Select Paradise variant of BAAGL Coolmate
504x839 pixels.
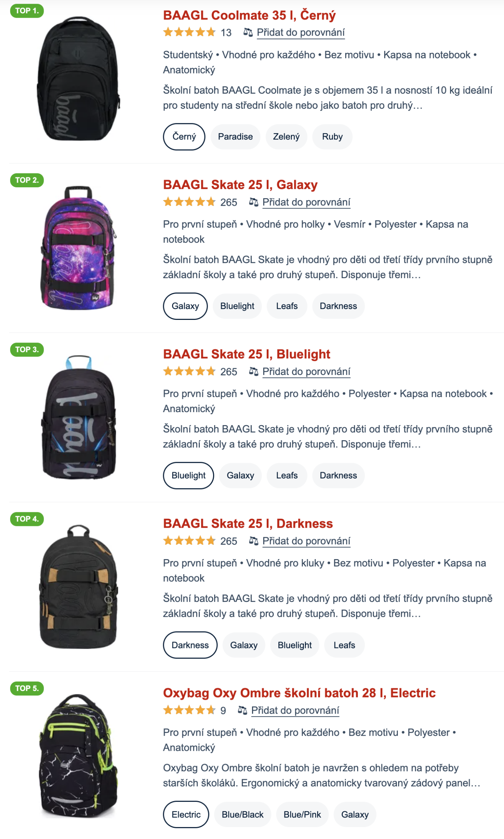pos(235,137)
